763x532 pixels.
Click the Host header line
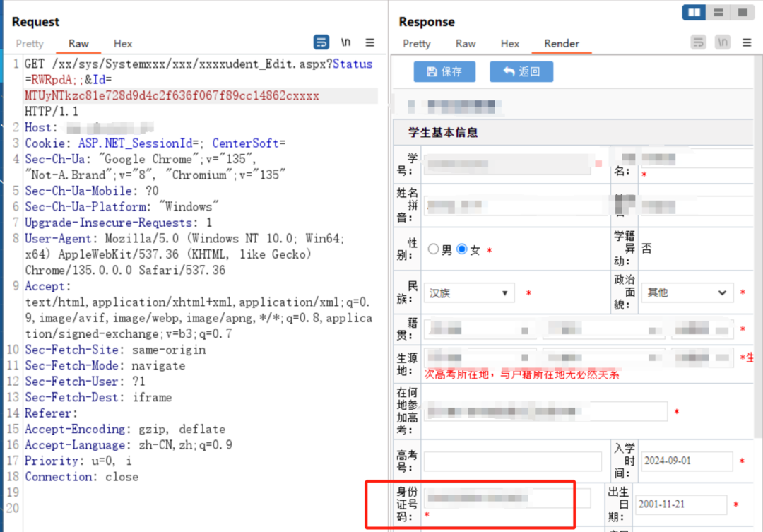(x=89, y=127)
